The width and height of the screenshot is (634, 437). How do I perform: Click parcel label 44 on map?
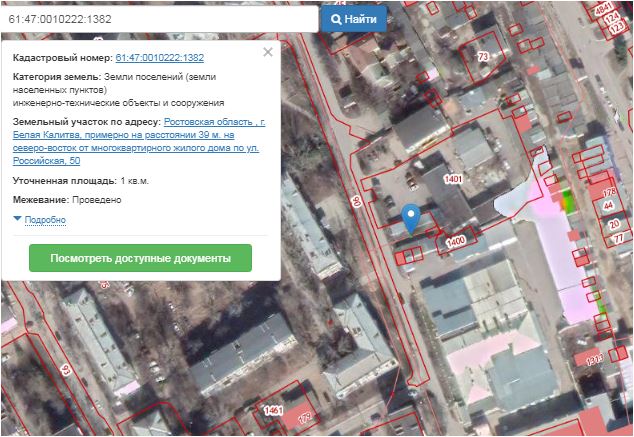click(x=608, y=207)
